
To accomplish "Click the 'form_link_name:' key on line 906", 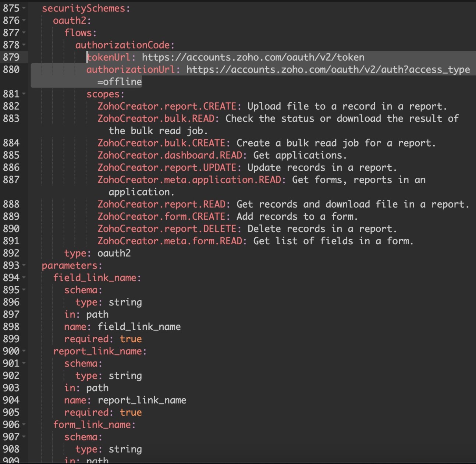I will point(95,425).
